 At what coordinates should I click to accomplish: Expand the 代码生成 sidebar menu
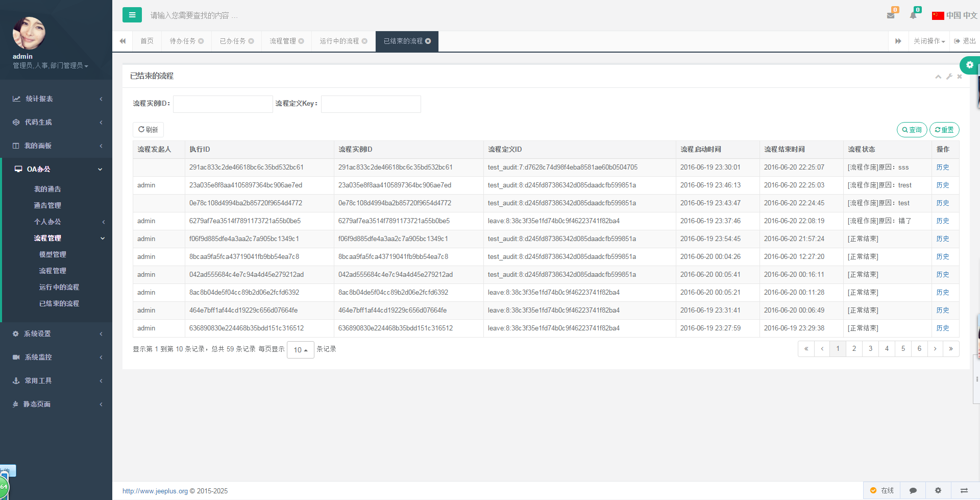tap(56, 122)
